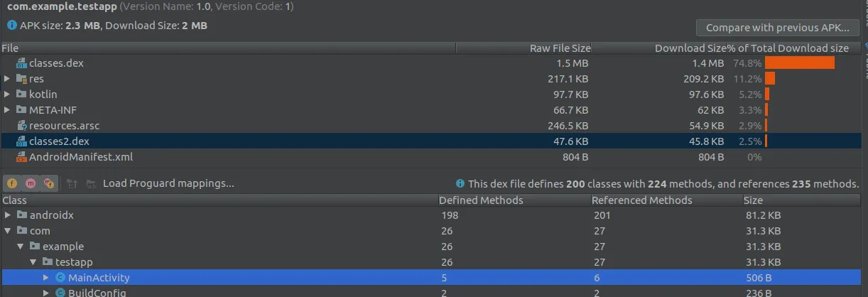Click the APK size info icon

point(12,26)
